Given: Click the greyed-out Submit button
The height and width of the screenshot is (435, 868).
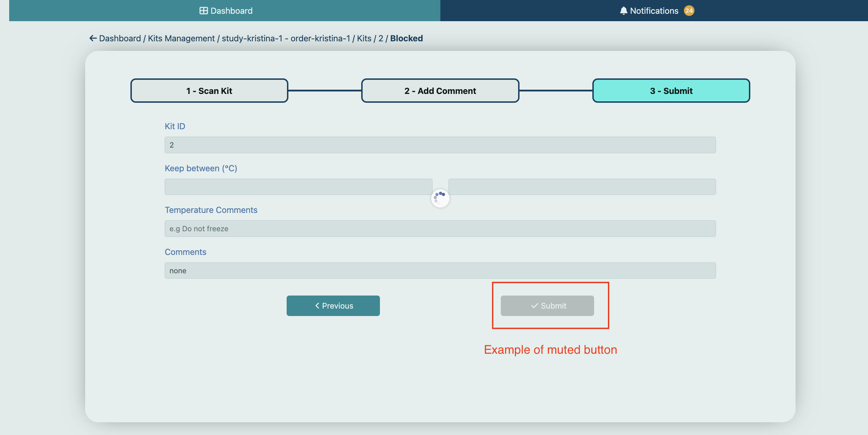Looking at the screenshot, I should click(x=547, y=306).
